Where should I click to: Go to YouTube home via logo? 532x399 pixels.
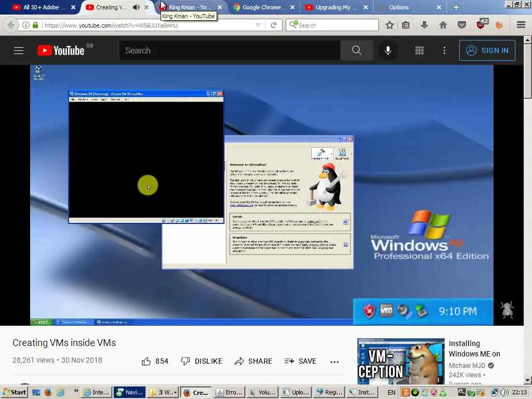61,50
